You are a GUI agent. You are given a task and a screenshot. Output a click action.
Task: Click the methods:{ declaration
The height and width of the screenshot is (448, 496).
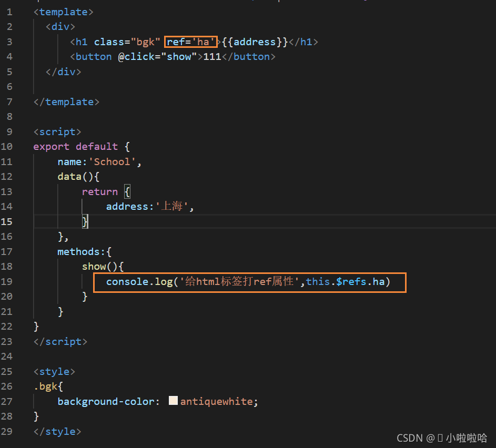pyautogui.click(x=85, y=252)
